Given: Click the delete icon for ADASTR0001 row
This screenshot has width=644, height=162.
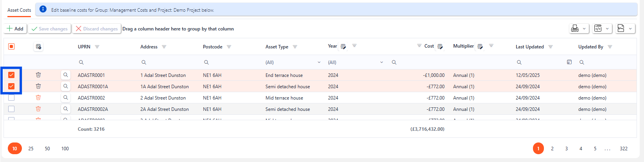Looking at the screenshot, I should click(38, 75).
